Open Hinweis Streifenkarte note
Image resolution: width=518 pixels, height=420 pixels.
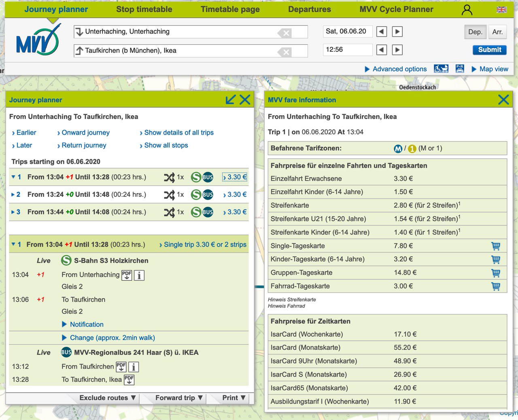(292, 300)
